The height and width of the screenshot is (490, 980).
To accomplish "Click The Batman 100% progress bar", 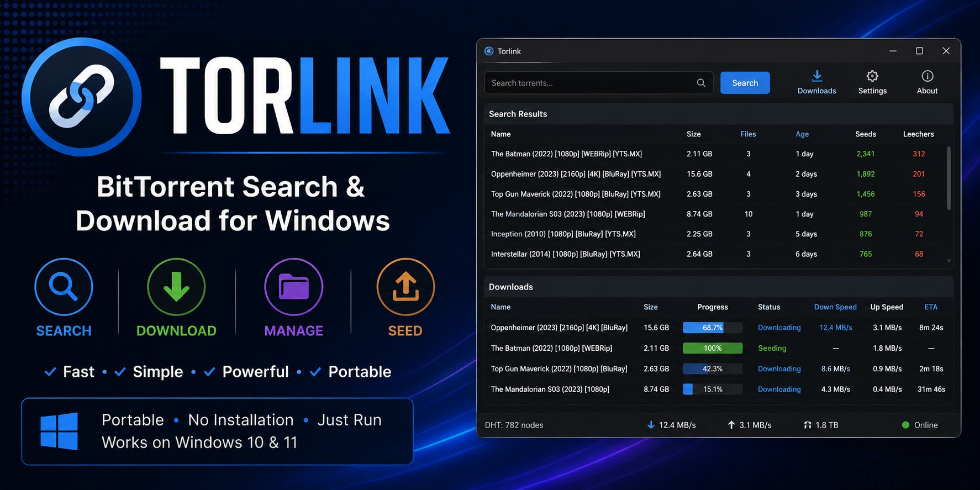I will click(x=713, y=348).
